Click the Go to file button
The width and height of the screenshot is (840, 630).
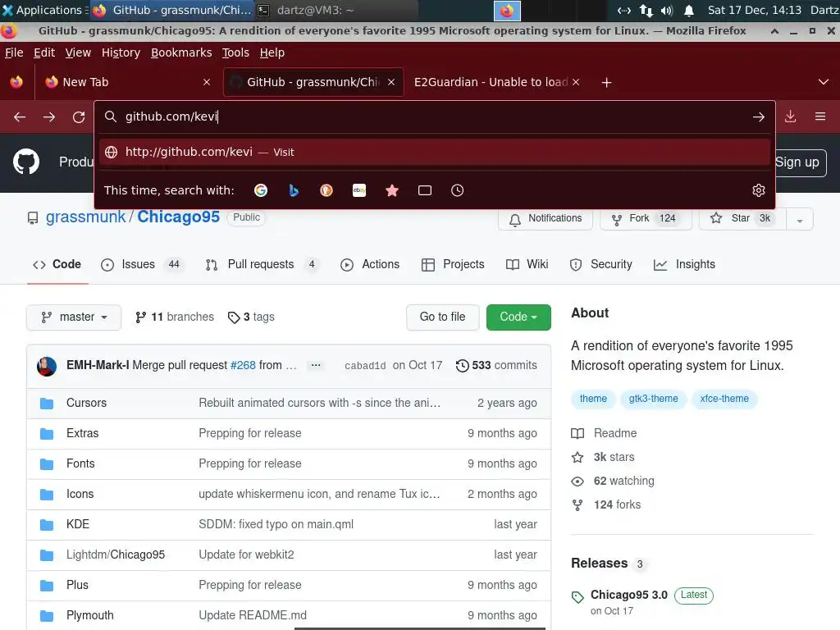(x=442, y=317)
